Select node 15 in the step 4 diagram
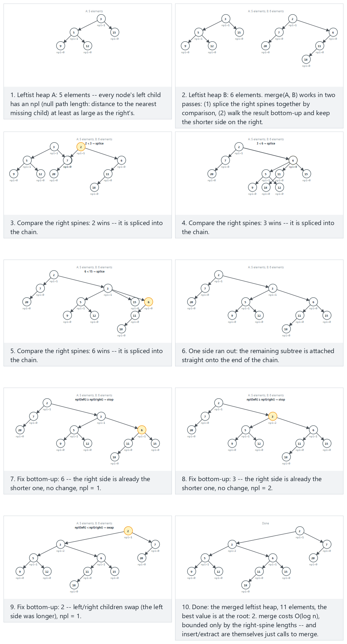 (306, 174)
